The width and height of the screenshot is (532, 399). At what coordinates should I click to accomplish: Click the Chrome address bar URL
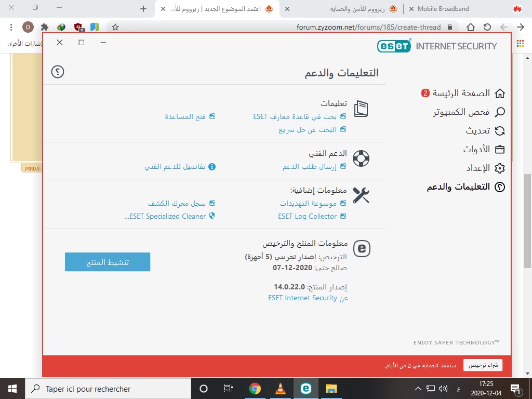click(x=368, y=27)
